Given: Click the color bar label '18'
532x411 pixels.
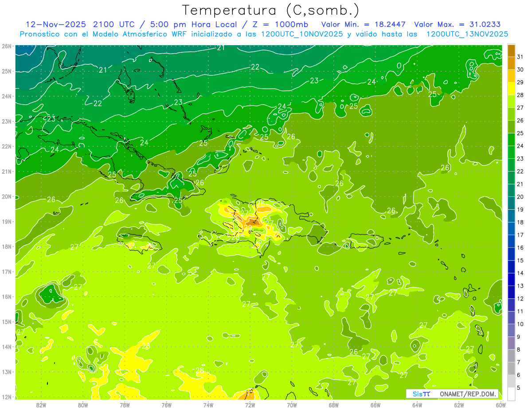Looking at the screenshot, I should tap(521, 222).
